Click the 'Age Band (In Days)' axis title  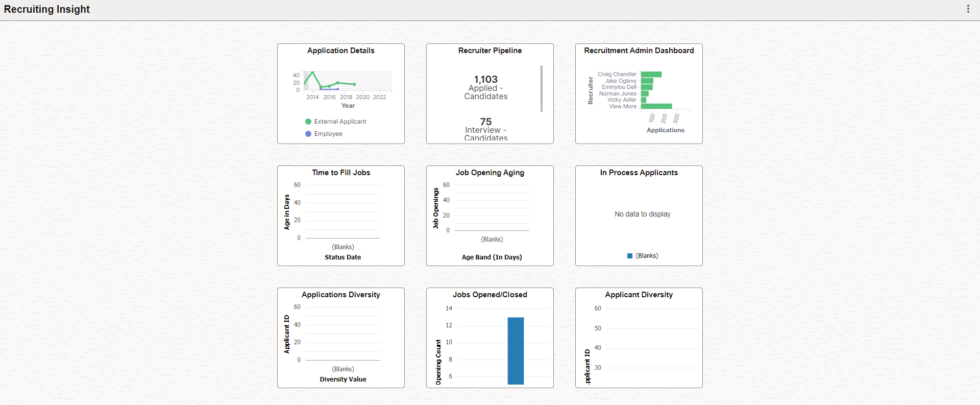coord(492,257)
